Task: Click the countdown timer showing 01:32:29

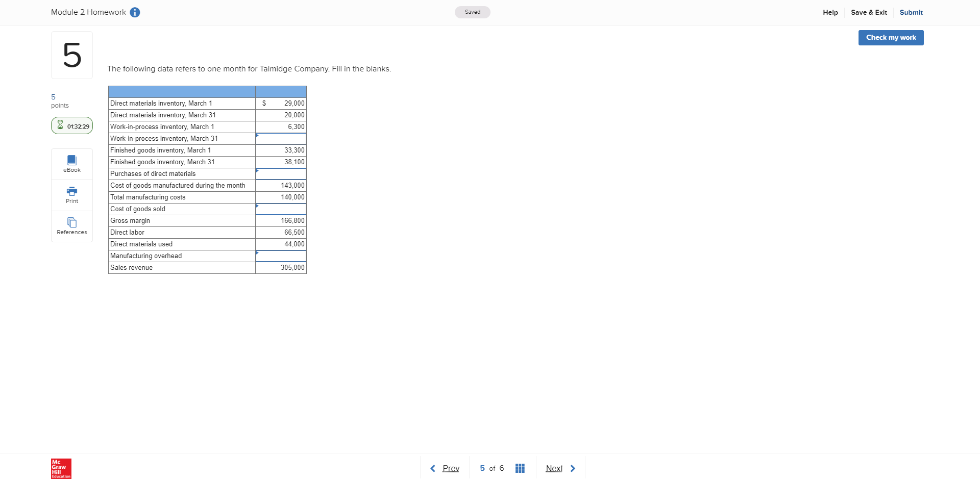Action: [71, 125]
